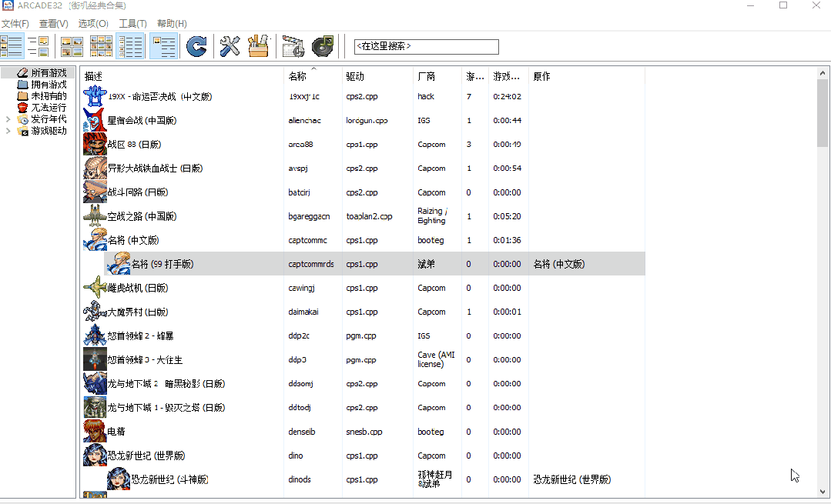Click the 龙与地下城 2 暗黑秘影 icon
This screenshot has height=504, width=831.
pos(95,383)
